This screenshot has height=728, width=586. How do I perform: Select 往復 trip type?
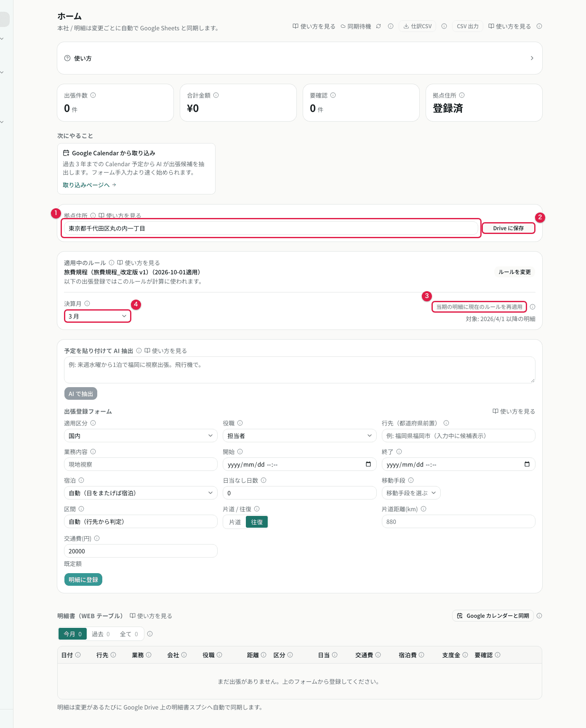(x=257, y=522)
